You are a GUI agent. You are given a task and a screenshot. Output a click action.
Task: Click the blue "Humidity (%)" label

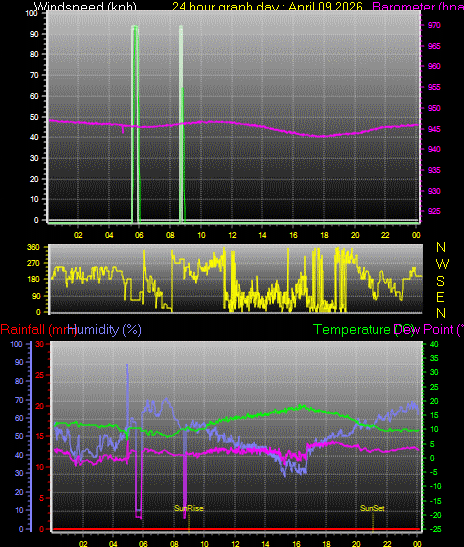105,329
